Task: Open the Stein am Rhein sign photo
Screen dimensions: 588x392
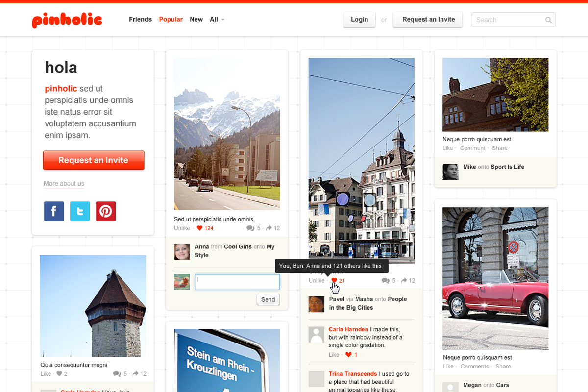Action: pos(227,361)
